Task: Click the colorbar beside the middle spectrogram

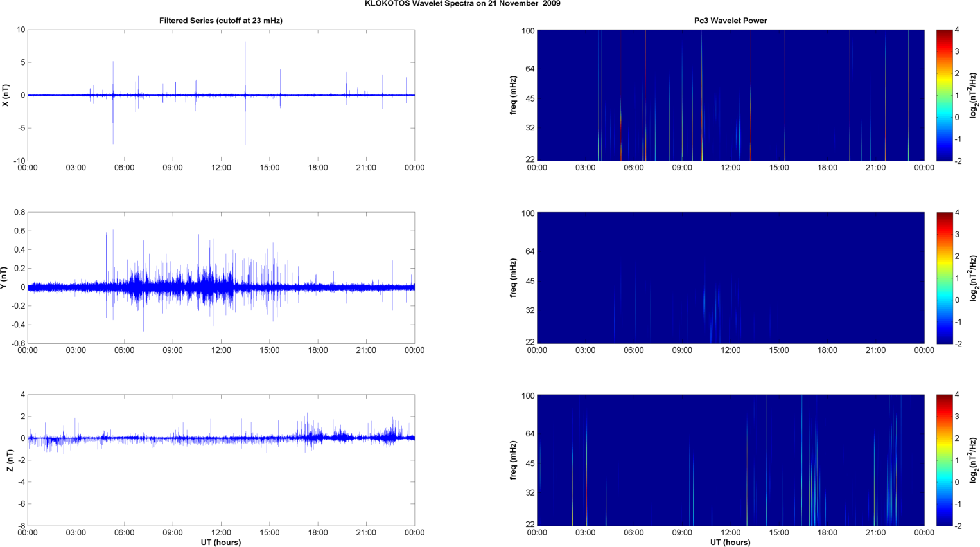Action: coord(944,278)
